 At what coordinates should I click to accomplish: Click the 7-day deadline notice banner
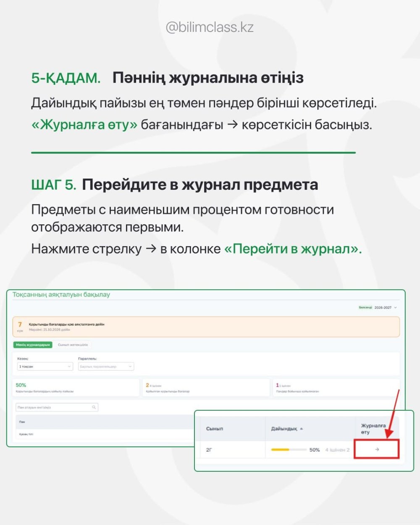pos(206,327)
